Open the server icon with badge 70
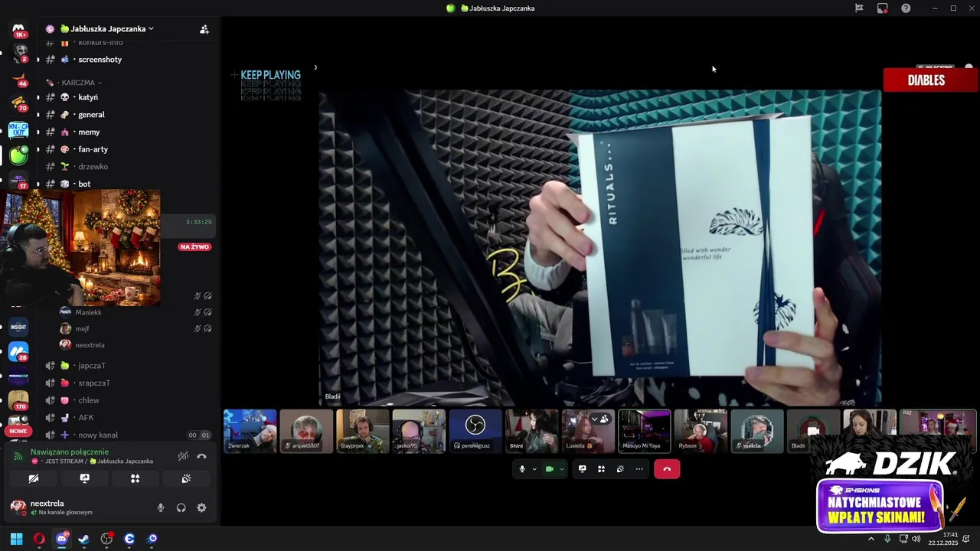 point(18,103)
